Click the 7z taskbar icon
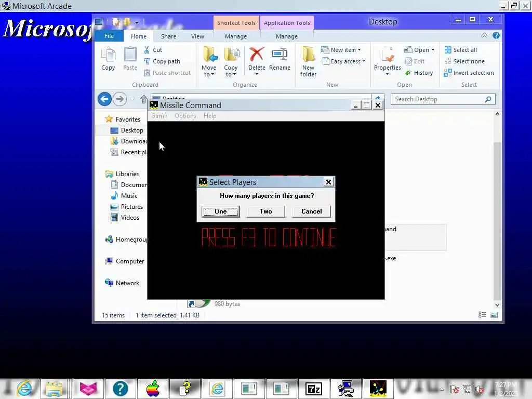This screenshot has height=399, width=532. pyautogui.click(x=313, y=389)
